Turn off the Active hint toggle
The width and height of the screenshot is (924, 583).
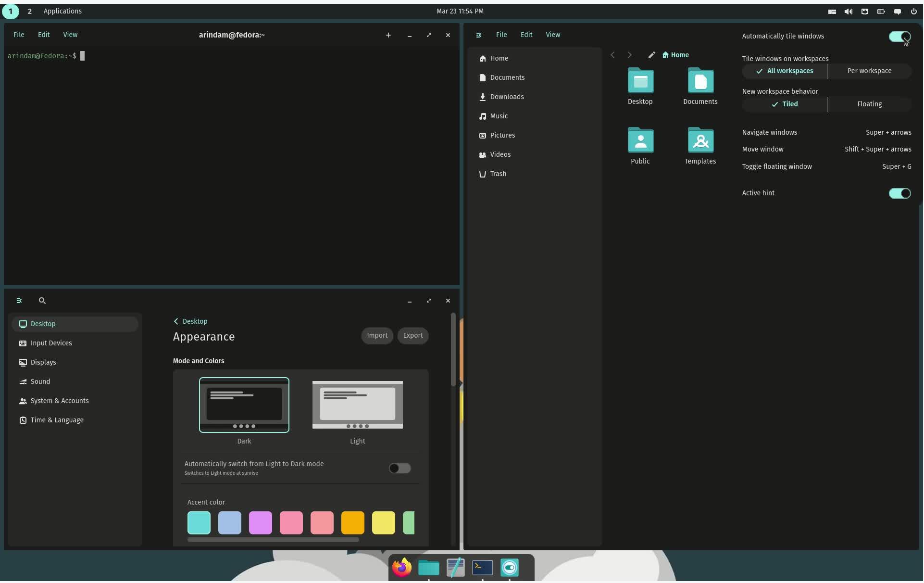click(x=899, y=193)
